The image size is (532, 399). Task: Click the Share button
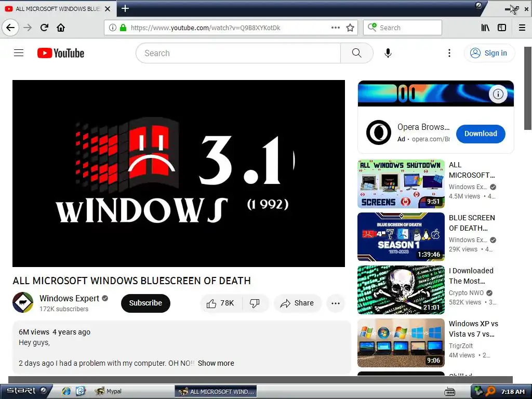point(297,303)
